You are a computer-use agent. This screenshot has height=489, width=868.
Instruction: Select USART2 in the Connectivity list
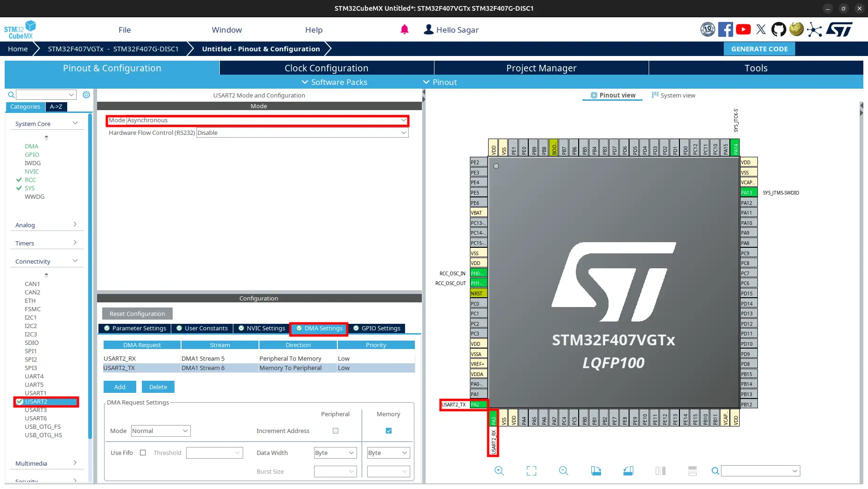pyautogui.click(x=46, y=402)
